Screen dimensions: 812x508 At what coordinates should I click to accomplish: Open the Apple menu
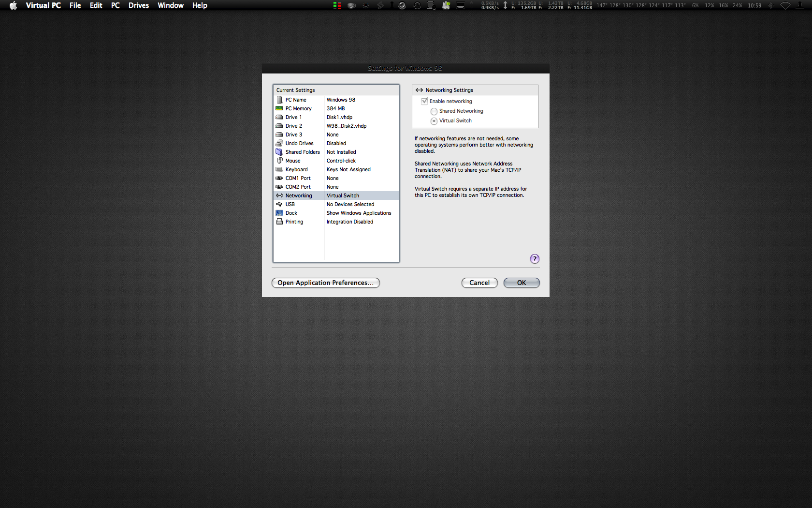click(x=13, y=5)
